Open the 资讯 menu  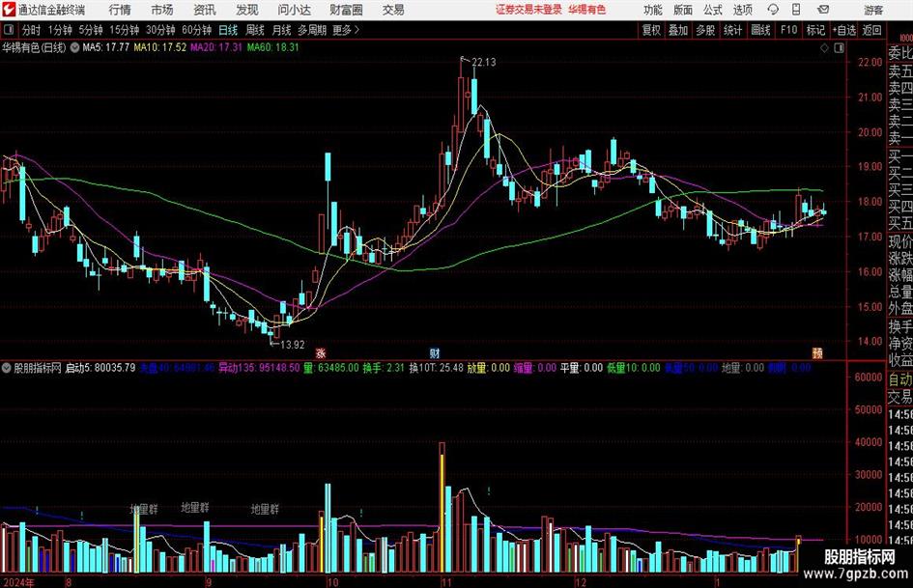[205, 10]
